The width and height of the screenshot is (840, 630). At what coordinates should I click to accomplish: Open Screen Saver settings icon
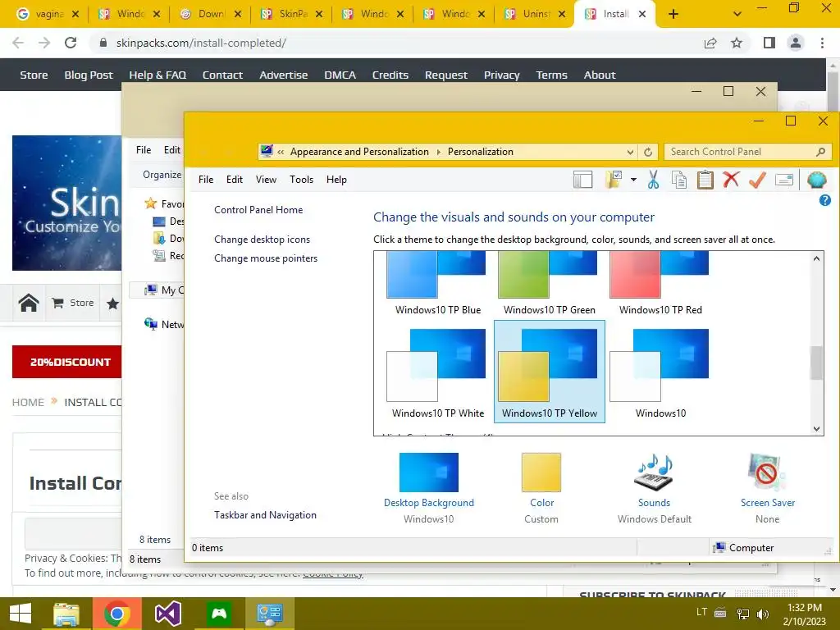(767, 472)
